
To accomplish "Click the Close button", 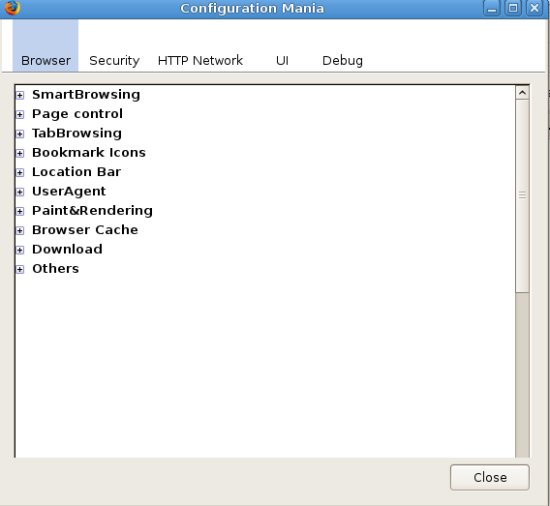I will point(490,477).
